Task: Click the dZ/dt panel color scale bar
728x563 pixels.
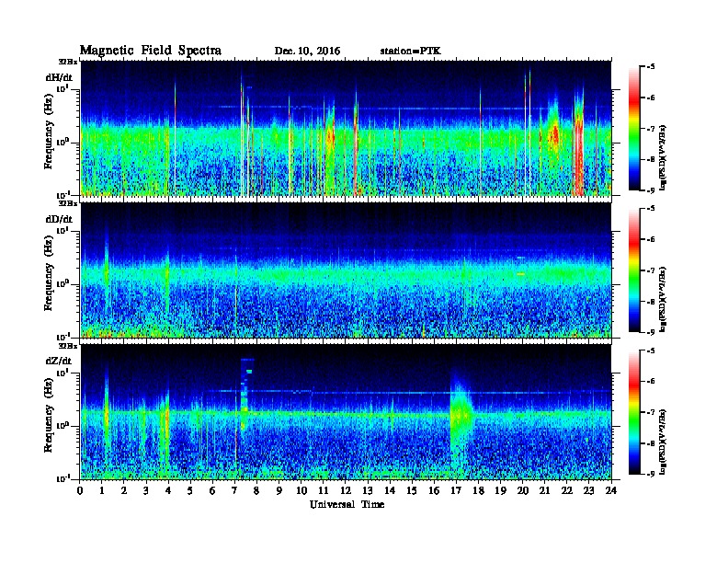Action: point(634,412)
